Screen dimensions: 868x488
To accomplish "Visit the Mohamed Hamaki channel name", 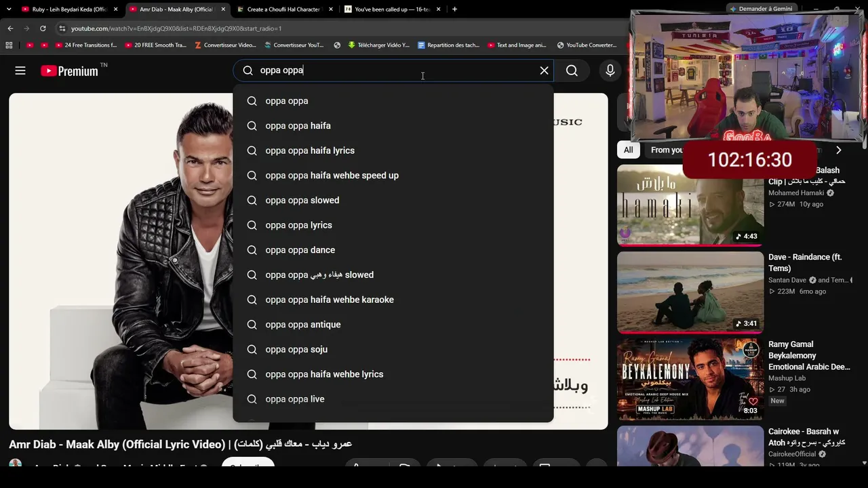I will coord(796,193).
